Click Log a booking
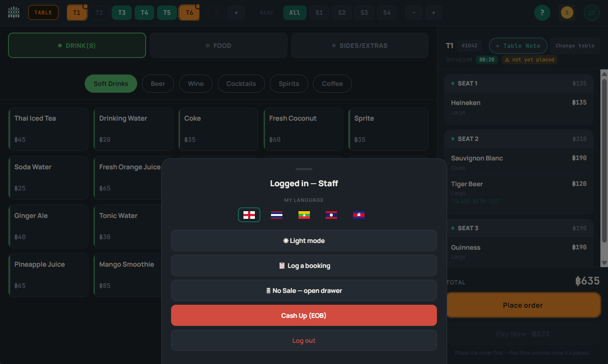608x364 pixels. [x=304, y=265]
